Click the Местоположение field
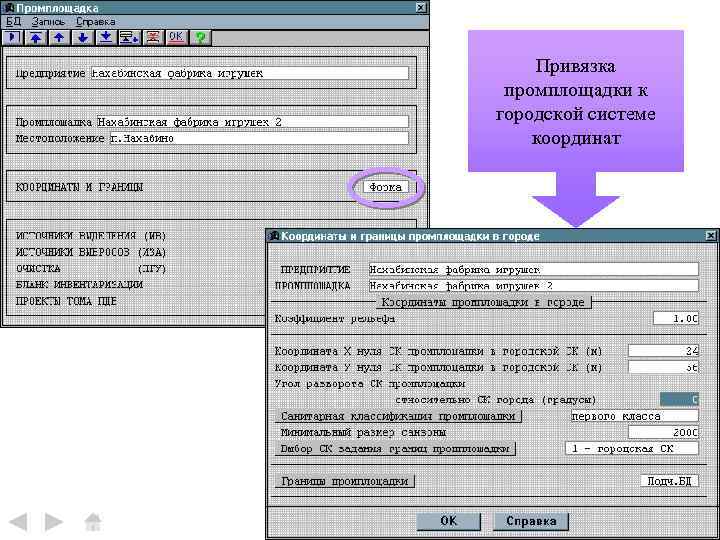The image size is (720, 540). pos(259,138)
